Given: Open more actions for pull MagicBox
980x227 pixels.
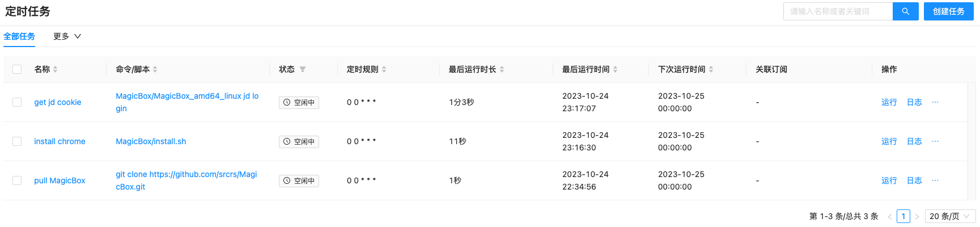Looking at the screenshot, I should [x=935, y=180].
